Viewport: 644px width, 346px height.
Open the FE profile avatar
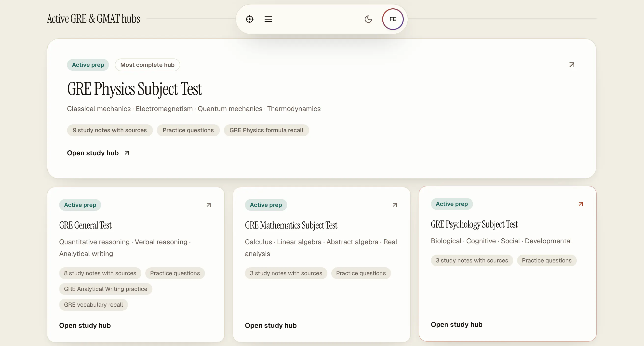tap(393, 19)
